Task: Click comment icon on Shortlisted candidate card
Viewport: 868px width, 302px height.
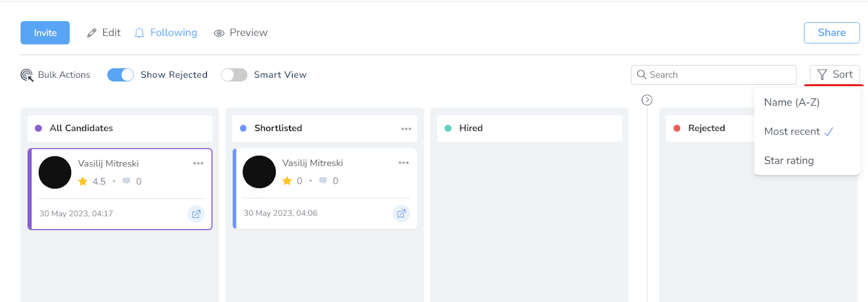Action: pyautogui.click(x=323, y=181)
